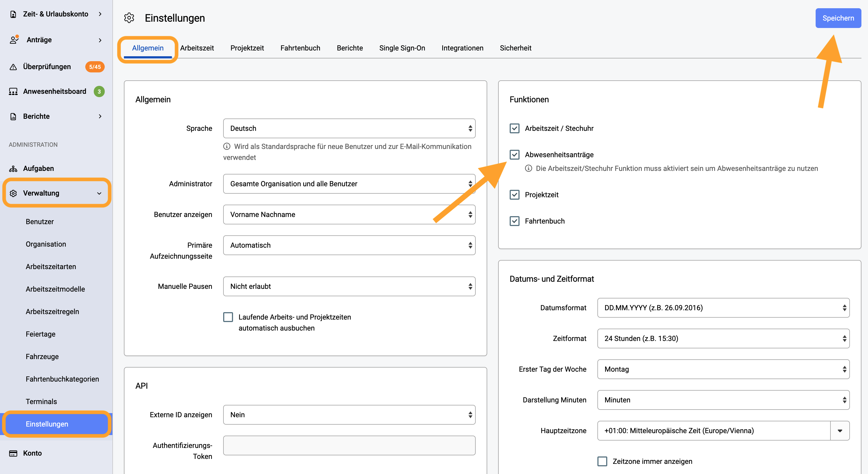Open Fahrtenbuchkategorien in the sidebar

pyautogui.click(x=62, y=379)
